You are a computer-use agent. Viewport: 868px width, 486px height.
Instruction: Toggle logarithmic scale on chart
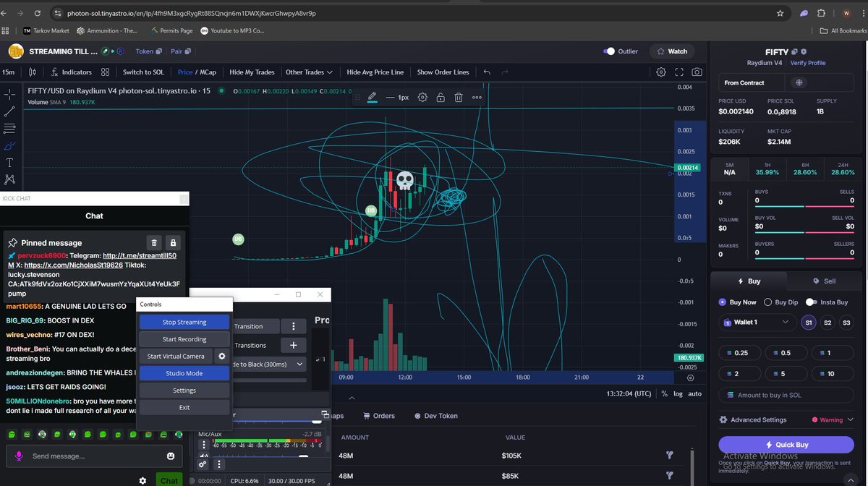(678, 393)
